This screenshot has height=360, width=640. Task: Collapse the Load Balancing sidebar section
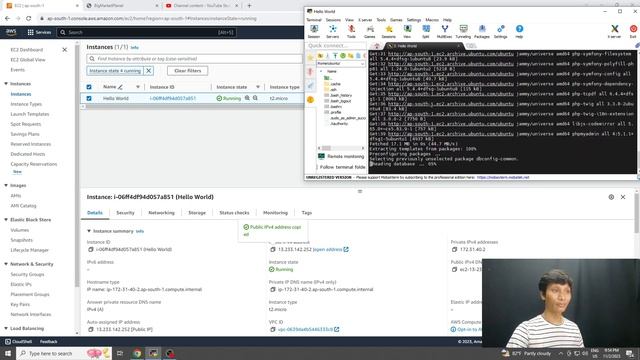click(x=6, y=328)
